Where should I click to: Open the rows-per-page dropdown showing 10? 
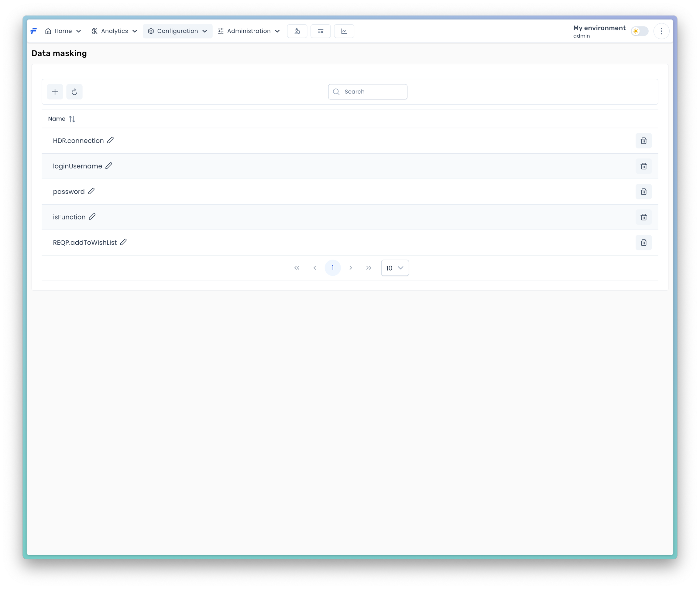(x=395, y=268)
